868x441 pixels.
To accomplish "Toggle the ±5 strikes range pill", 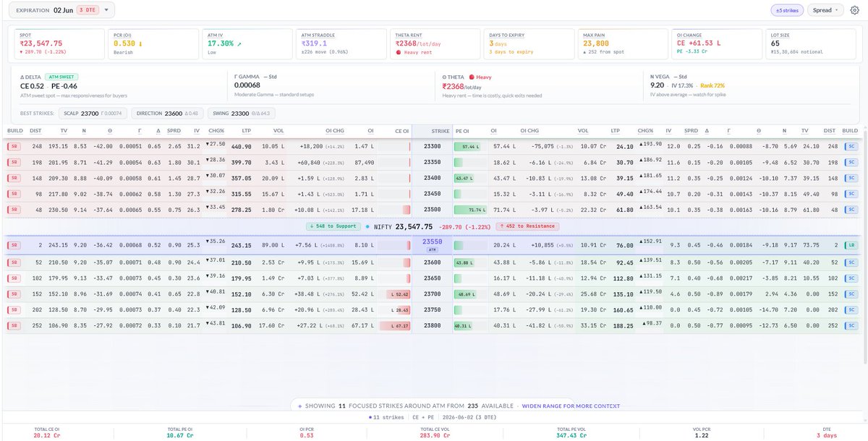I will click(786, 10).
